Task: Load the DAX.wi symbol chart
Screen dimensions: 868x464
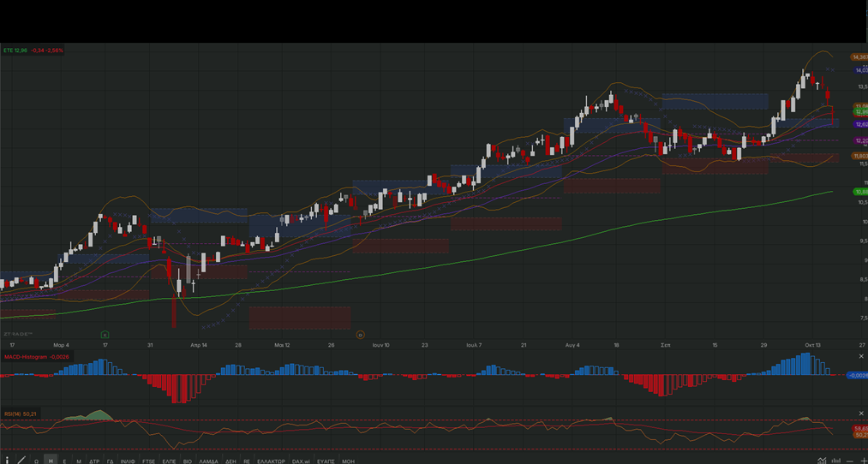Action: click(301, 461)
